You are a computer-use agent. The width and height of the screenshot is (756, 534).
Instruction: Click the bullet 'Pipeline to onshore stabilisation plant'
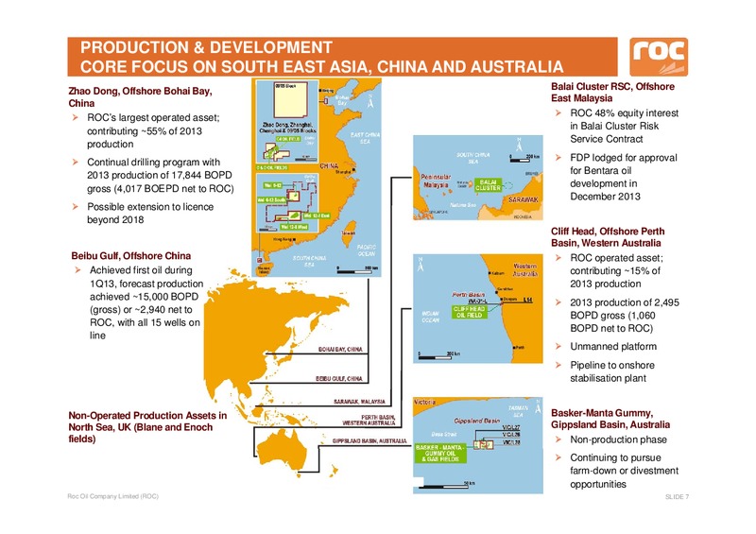pyautogui.click(x=611, y=371)
